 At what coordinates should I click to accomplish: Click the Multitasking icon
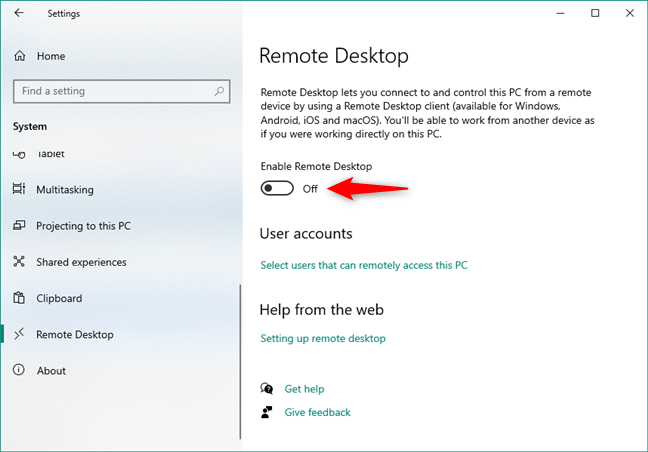tap(19, 189)
